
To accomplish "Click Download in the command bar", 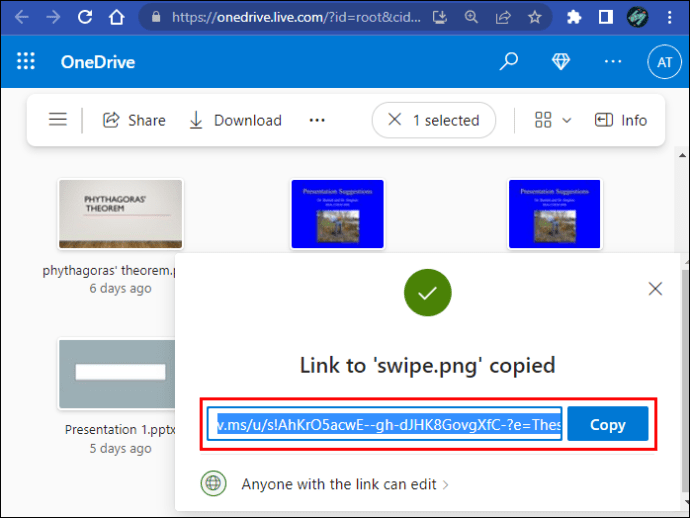I will (235, 120).
